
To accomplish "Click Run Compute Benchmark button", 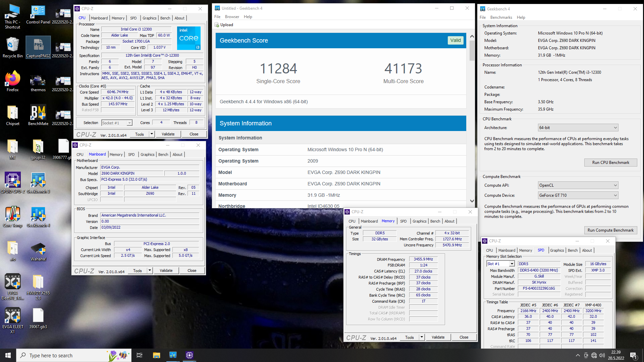I will pyautogui.click(x=610, y=230).
